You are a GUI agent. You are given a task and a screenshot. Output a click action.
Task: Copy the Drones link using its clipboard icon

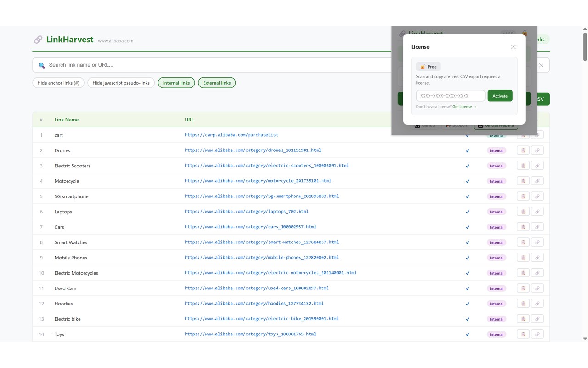(x=523, y=150)
